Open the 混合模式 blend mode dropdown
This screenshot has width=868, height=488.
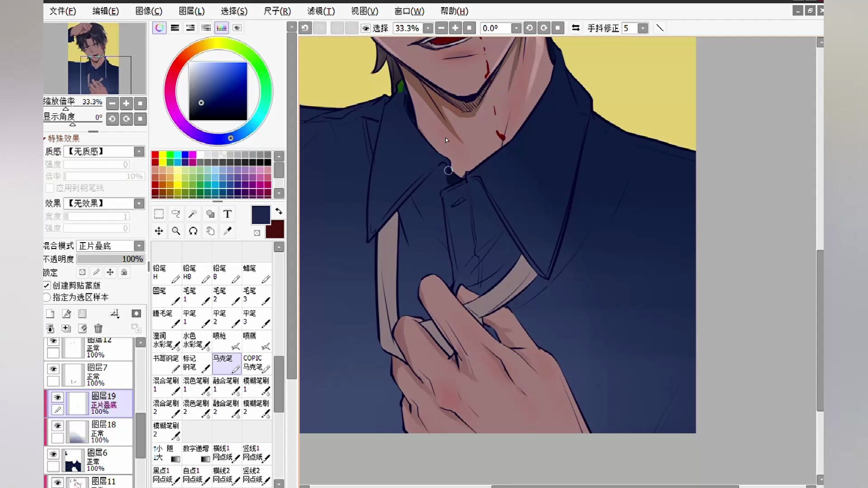coord(139,246)
